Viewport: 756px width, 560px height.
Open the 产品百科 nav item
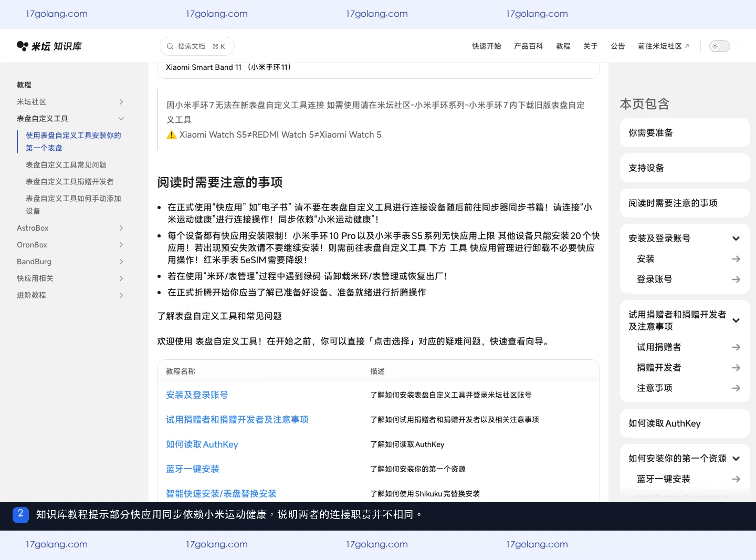click(529, 46)
